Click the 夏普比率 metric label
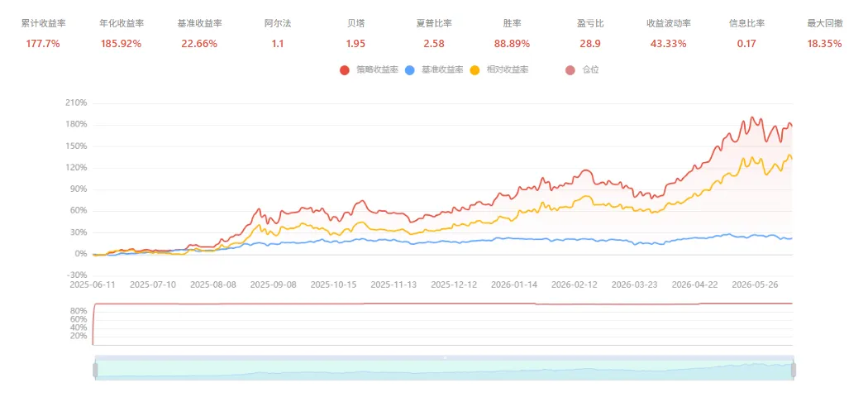Image resolution: width=868 pixels, height=397 pixels. (433, 24)
